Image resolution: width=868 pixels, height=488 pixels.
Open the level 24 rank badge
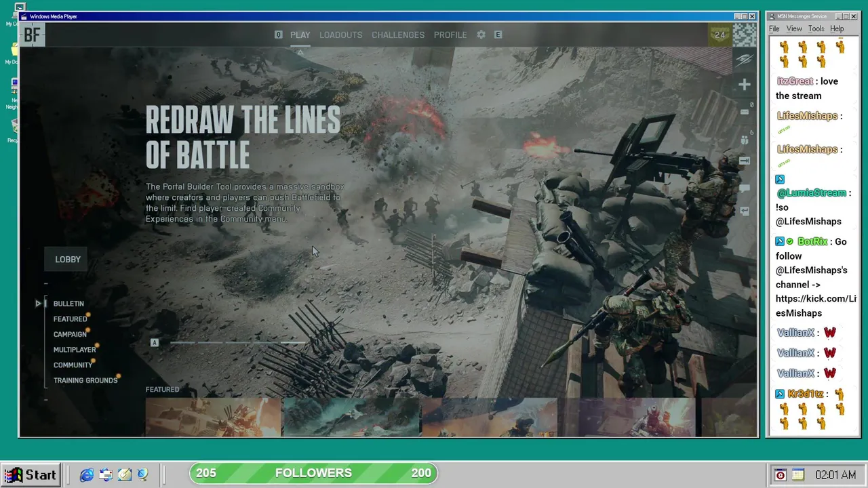coord(719,35)
